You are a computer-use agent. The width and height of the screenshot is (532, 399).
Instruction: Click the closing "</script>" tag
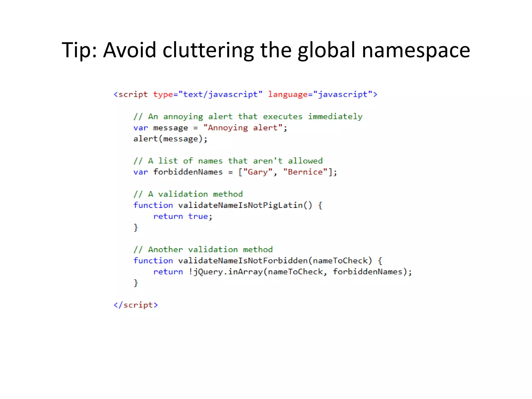[x=136, y=305]
